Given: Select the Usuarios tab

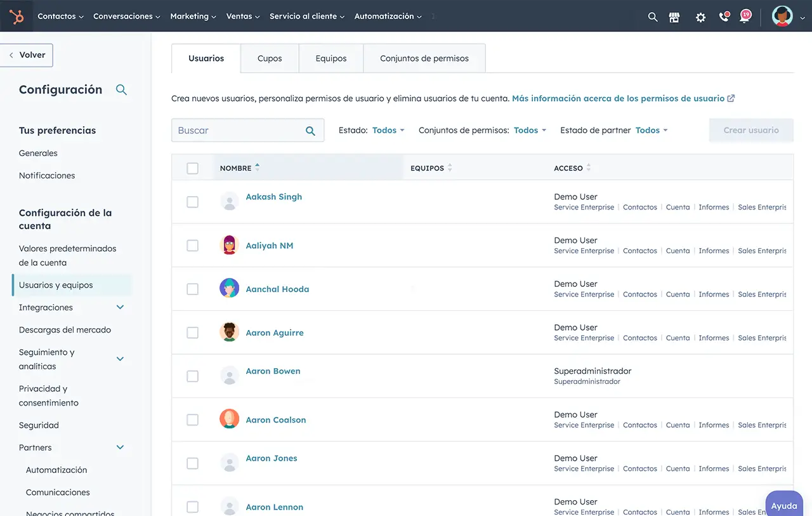Looking at the screenshot, I should click(206, 58).
